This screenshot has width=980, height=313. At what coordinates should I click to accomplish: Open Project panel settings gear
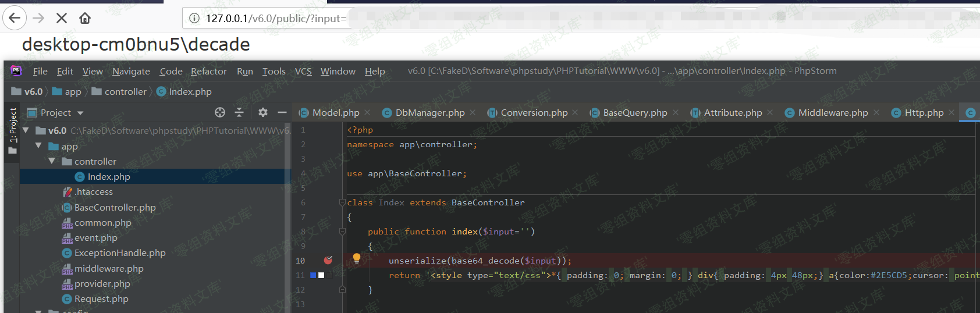(263, 112)
